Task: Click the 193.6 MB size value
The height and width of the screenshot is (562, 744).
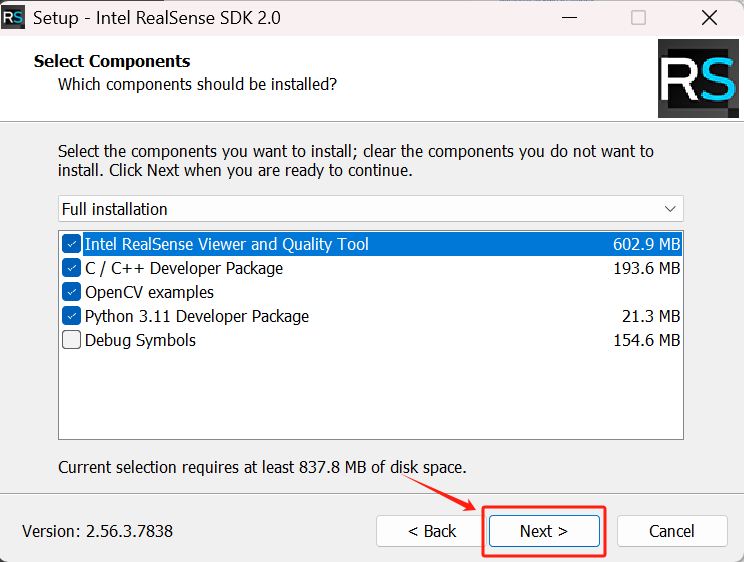Action: pos(647,268)
